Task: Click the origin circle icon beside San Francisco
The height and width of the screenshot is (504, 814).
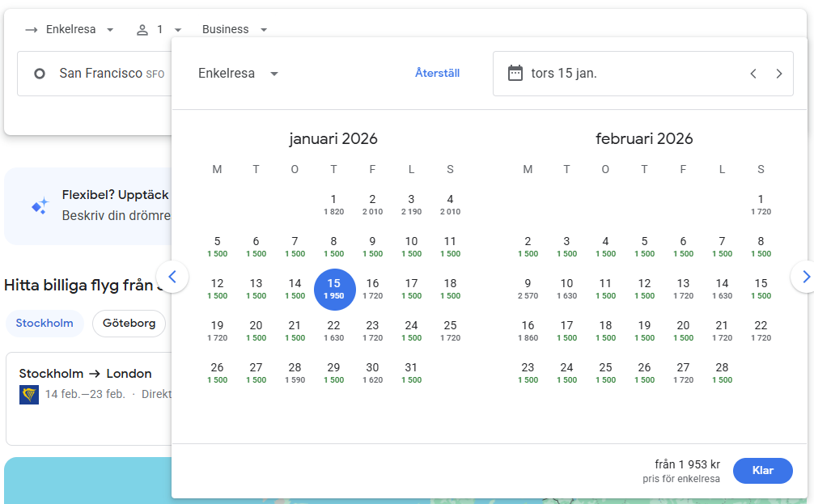Action: coord(40,74)
